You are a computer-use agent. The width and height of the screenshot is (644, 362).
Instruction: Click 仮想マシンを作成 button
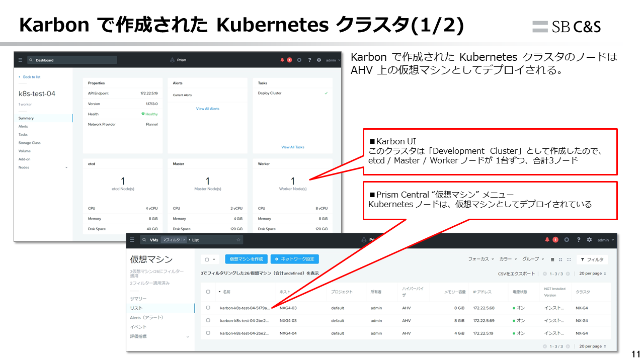246,259
